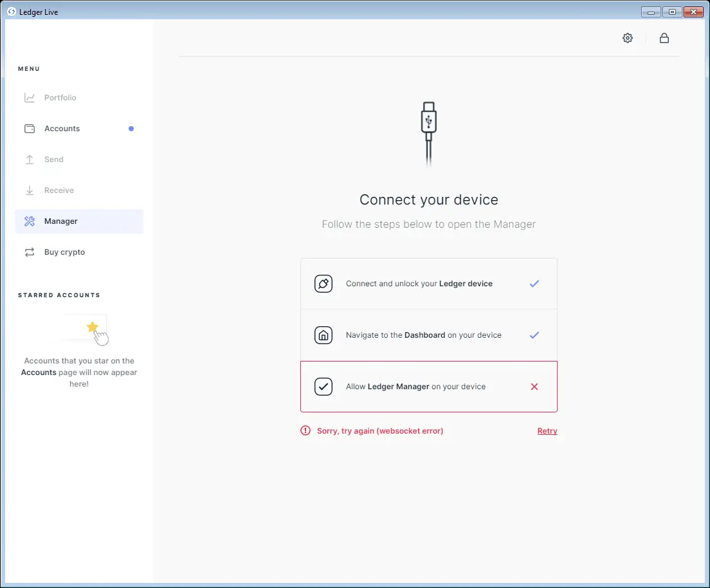Screen dimensions: 710x588
Task: Minimize the Ledger Live window
Action: [651, 12]
